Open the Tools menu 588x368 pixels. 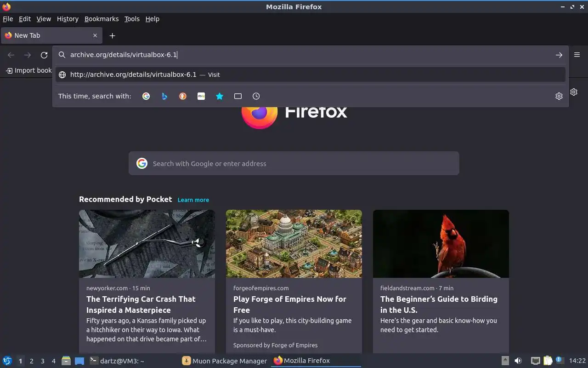click(132, 19)
